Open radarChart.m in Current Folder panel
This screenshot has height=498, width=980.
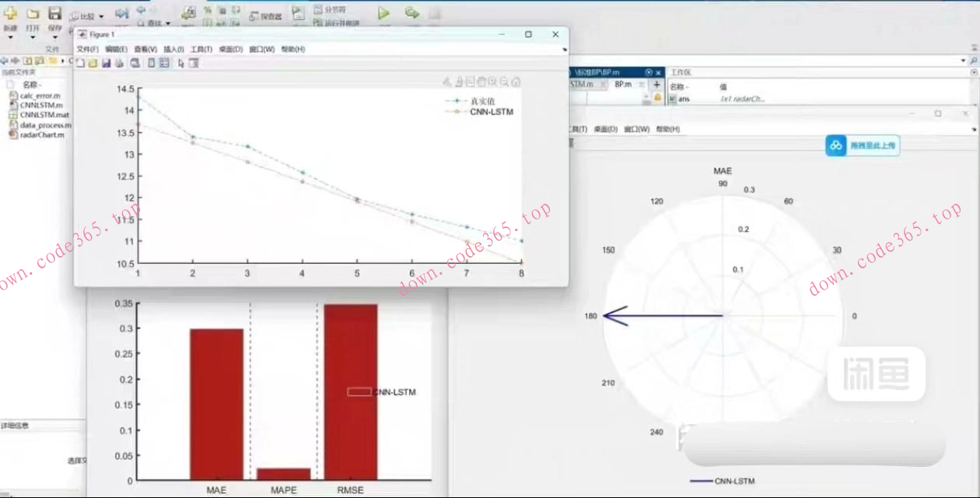pyautogui.click(x=36, y=135)
